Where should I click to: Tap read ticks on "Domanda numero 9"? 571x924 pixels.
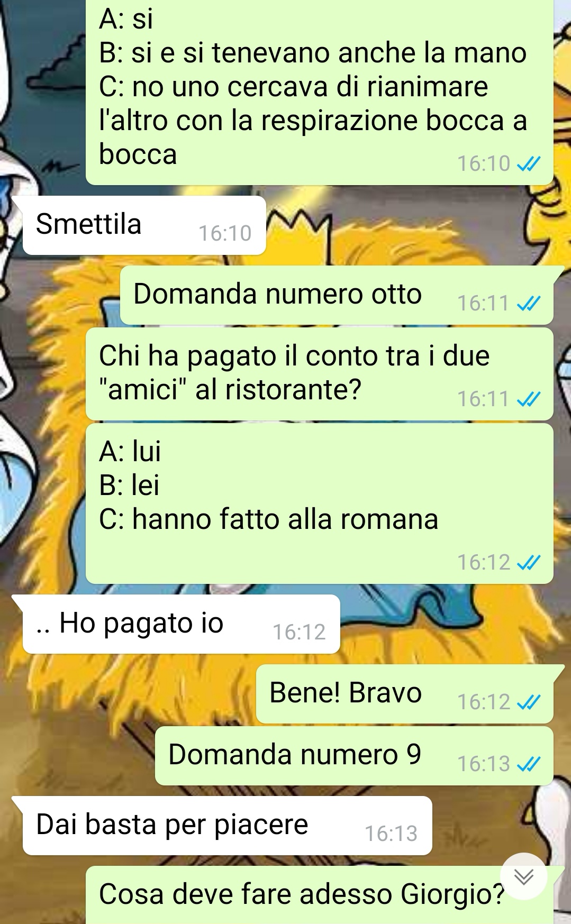click(529, 764)
